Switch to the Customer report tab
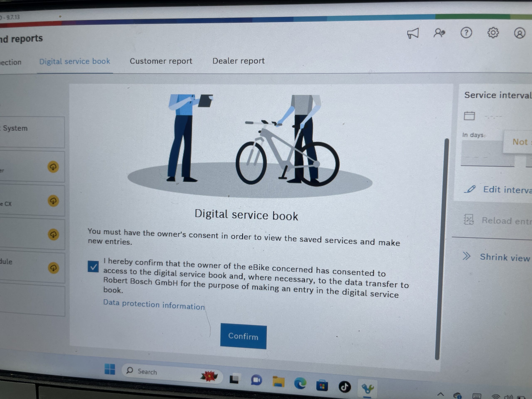Image resolution: width=532 pixels, height=399 pixels. (x=161, y=61)
